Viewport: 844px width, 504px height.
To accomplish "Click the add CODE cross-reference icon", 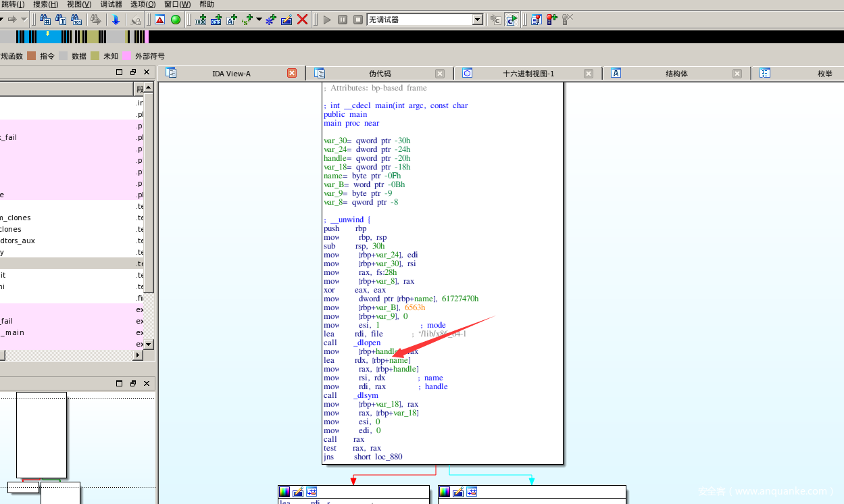I will (x=201, y=20).
